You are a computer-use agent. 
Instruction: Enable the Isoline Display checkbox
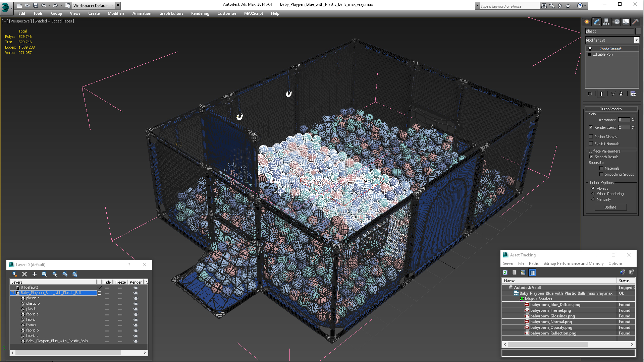[x=591, y=137]
